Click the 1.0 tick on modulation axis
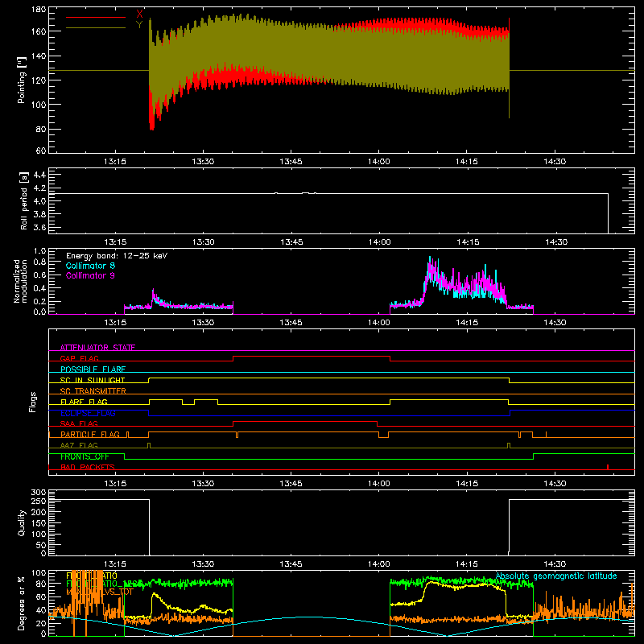The width and height of the screenshot is (644, 644). point(39,251)
